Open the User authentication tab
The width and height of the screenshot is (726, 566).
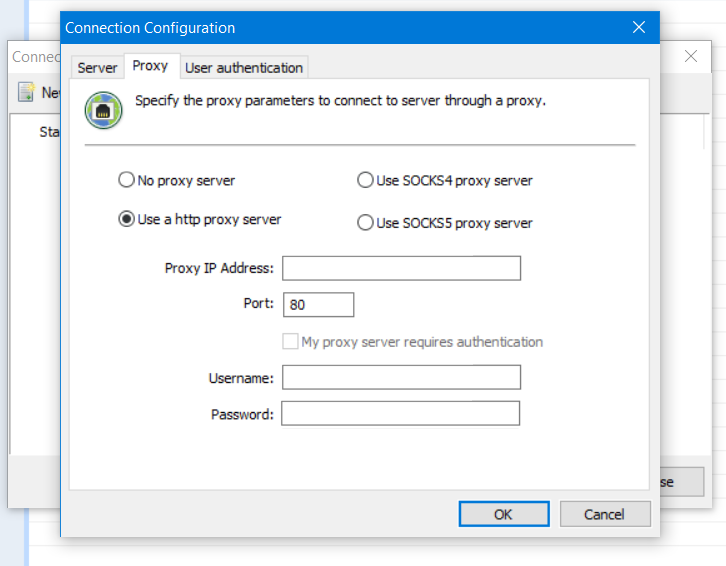tap(244, 68)
